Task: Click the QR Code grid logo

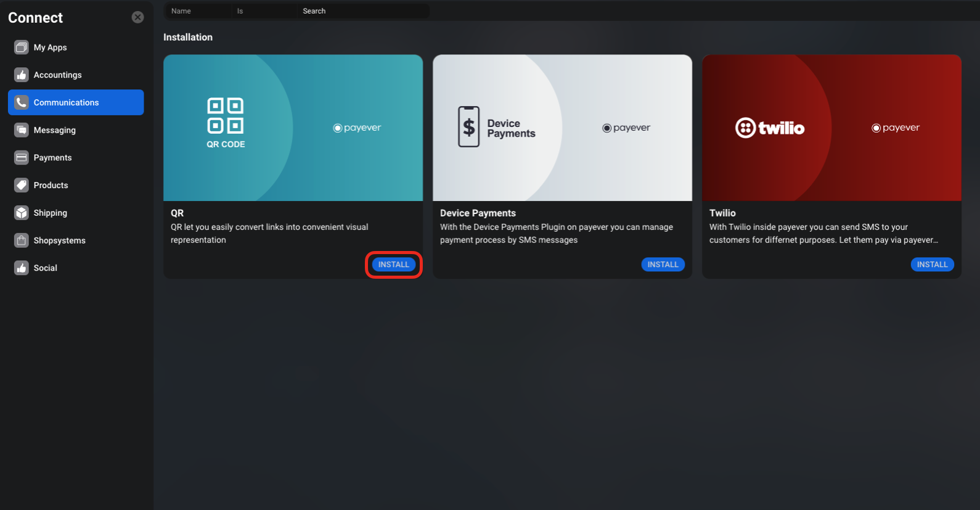Action: tap(226, 123)
